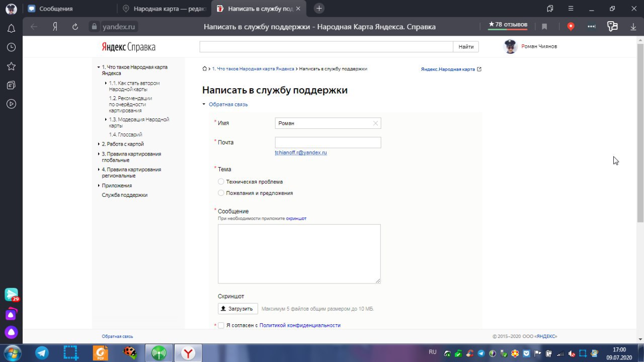The image size is (644, 362).
Task: Bookmark this page with the ribbon icon
Action: (544, 27)
